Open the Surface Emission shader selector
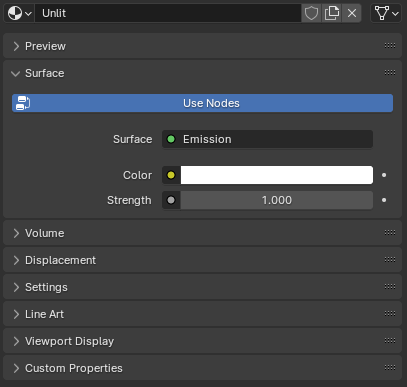 click(x=267, y=139)
